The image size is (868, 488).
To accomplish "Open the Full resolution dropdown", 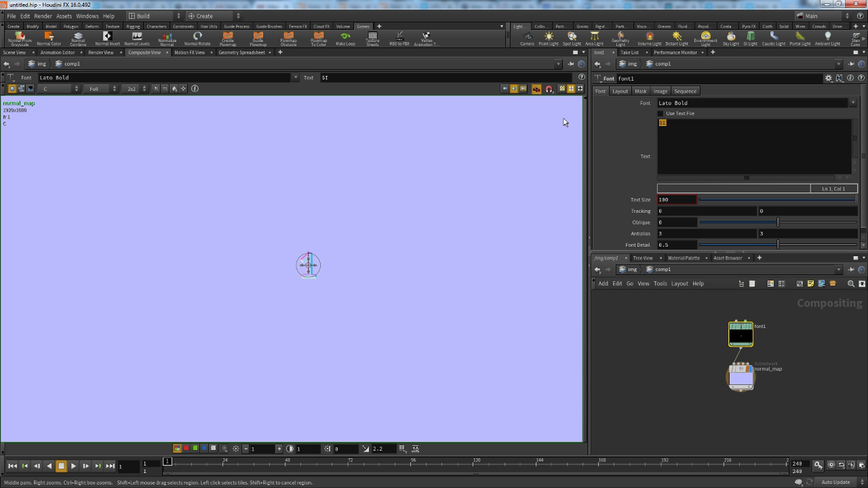I will 101,89.
